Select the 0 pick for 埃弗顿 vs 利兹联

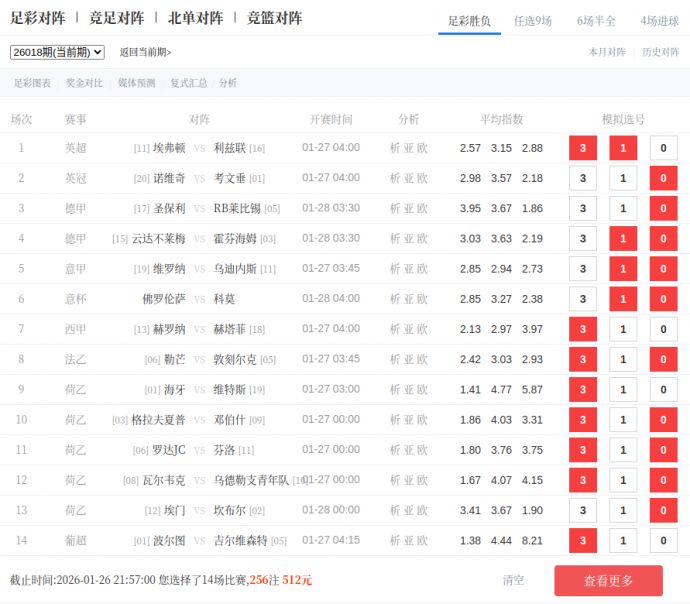click(663, 148)
